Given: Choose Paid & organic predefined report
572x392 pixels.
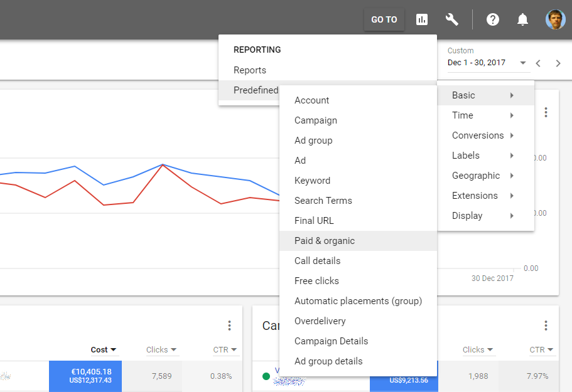Looking at the screenshot, I should coord(324,240).
